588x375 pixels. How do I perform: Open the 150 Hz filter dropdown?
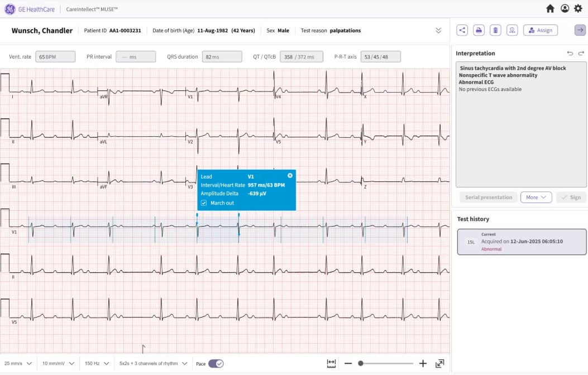[97, 363]
